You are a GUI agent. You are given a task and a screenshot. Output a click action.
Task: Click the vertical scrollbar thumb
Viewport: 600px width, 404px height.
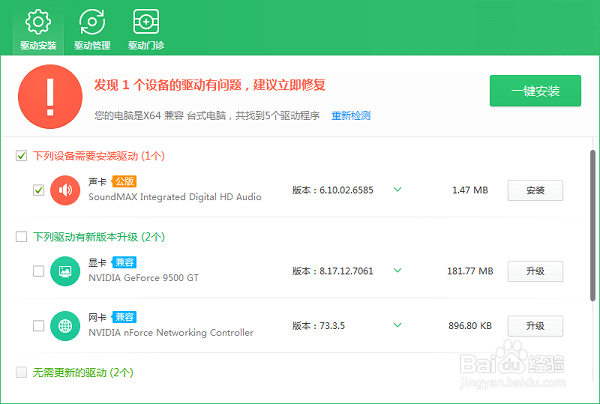click(592, 226)
